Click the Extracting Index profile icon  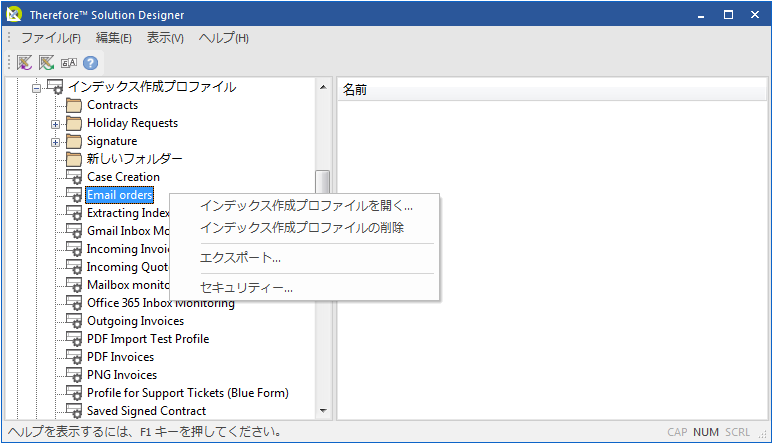tap(74, 213)
